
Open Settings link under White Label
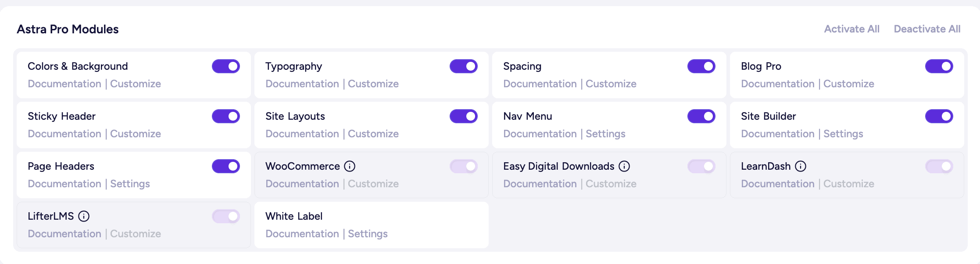[368, 234]
